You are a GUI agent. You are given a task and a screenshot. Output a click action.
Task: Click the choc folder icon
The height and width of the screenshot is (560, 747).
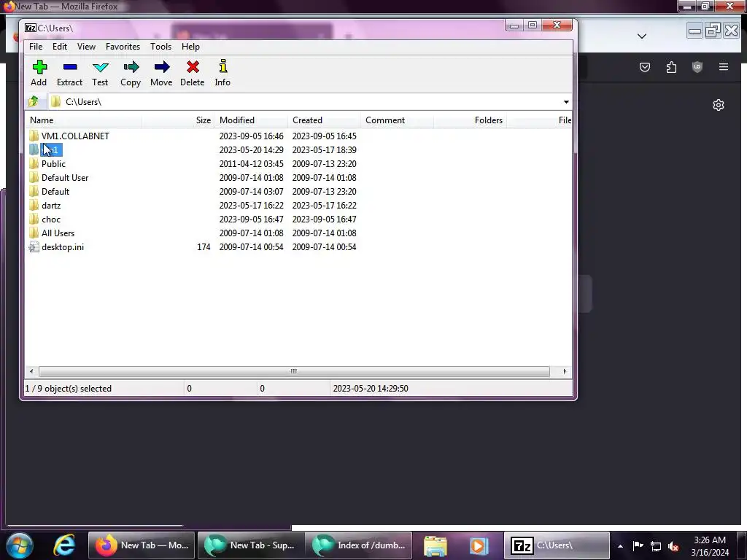(x=34, y=219)
